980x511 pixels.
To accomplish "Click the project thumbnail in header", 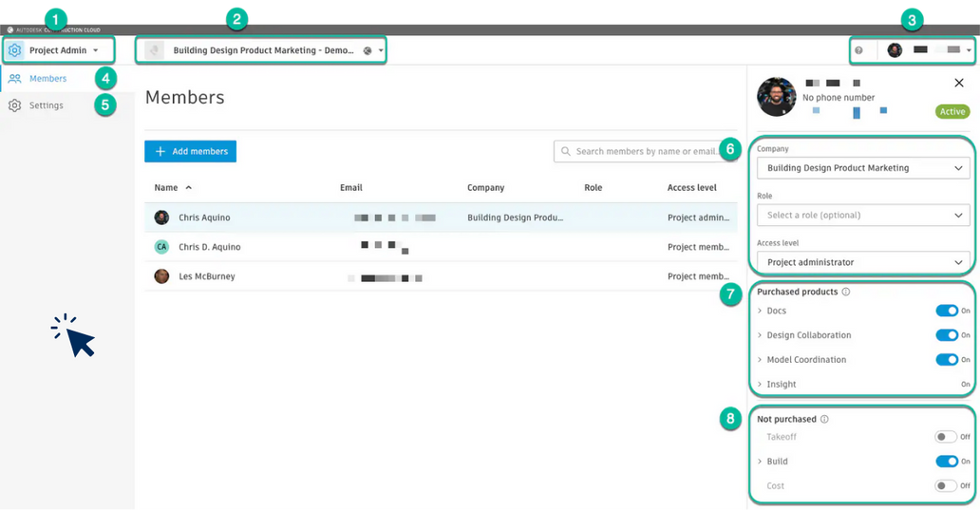I will point(154,50).
